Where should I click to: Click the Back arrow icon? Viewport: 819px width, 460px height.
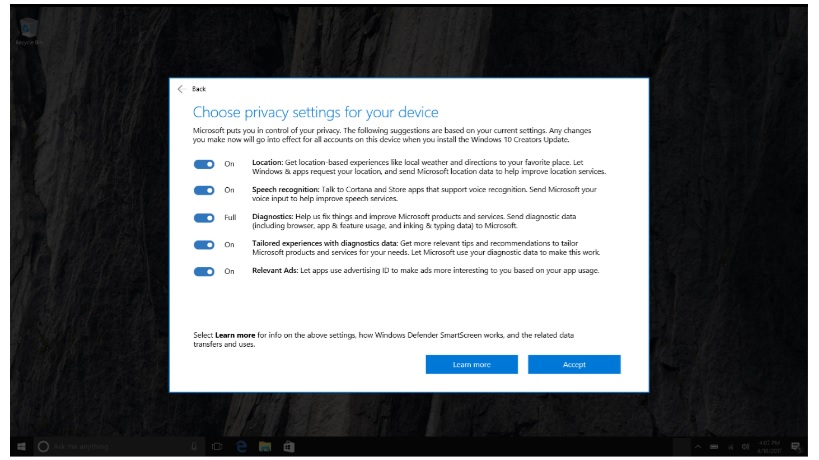(181, 89)
